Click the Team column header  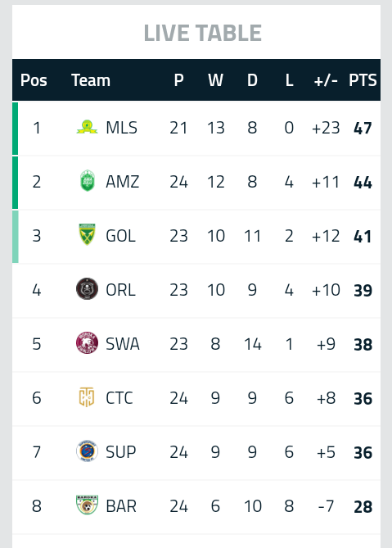click(91, 80)
